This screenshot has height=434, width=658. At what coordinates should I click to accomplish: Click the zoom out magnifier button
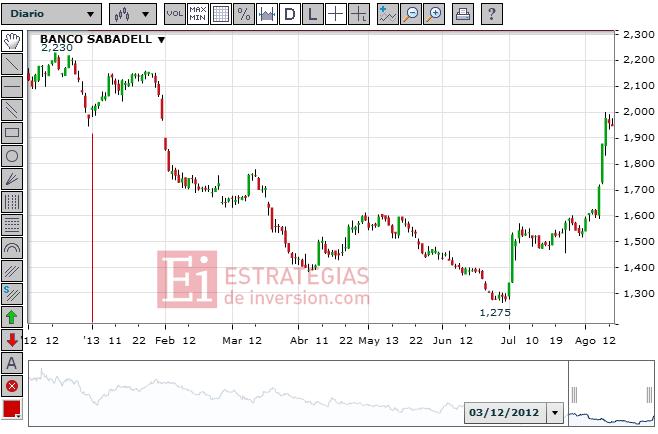pos(411,14)
